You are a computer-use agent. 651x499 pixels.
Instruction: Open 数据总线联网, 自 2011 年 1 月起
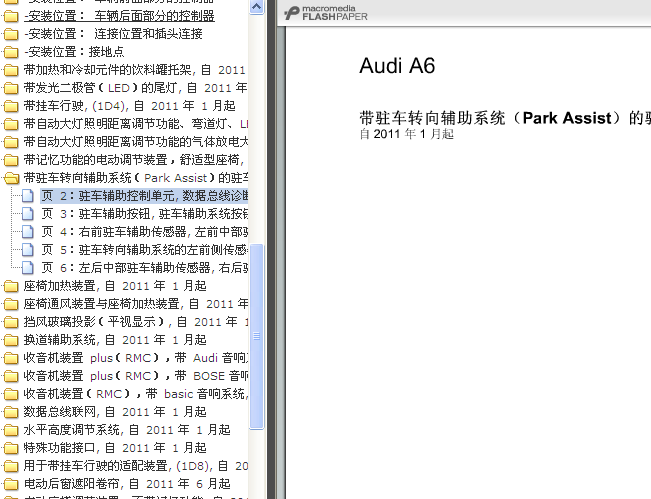115,412
